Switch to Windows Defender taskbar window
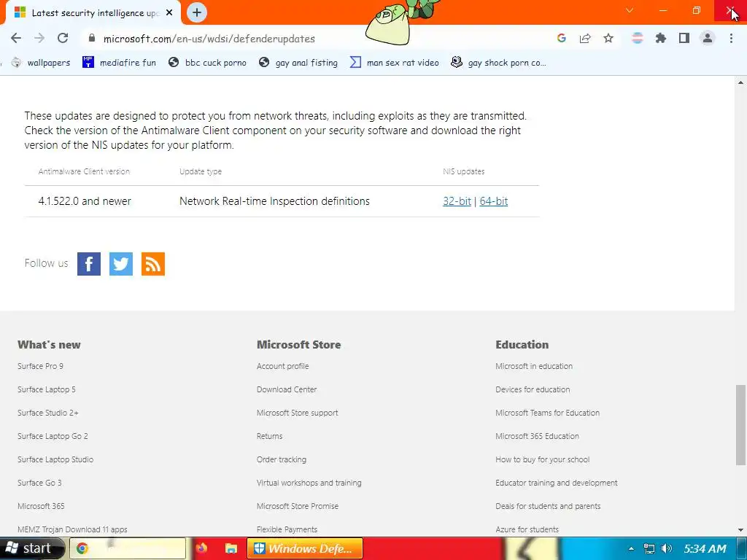747x560 pixels. tap(305, 548)
